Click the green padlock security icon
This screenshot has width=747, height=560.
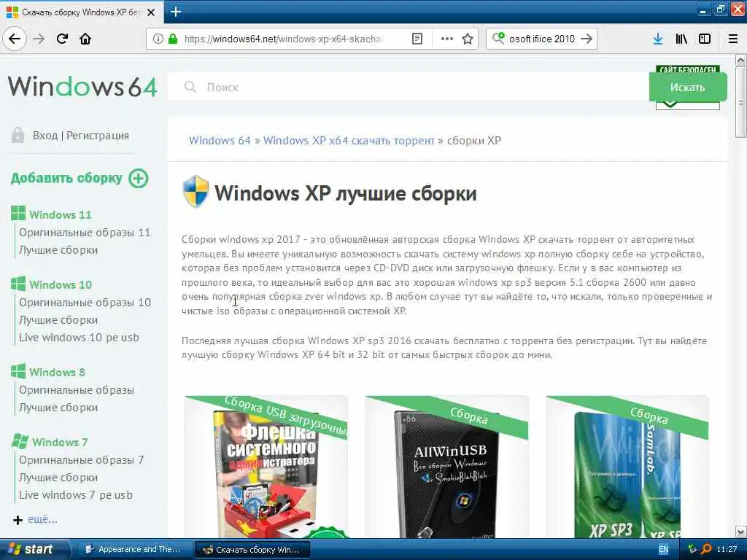[173, 39]
